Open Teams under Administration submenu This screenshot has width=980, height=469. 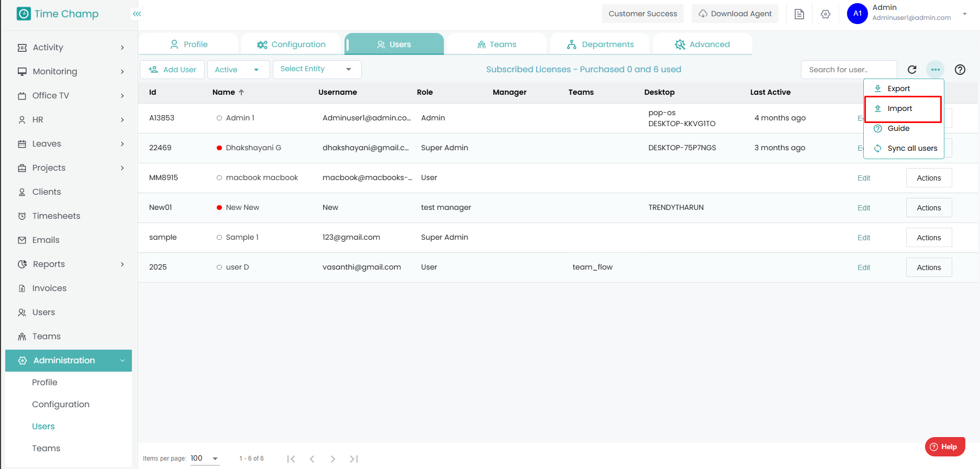[x=46, y=449]
